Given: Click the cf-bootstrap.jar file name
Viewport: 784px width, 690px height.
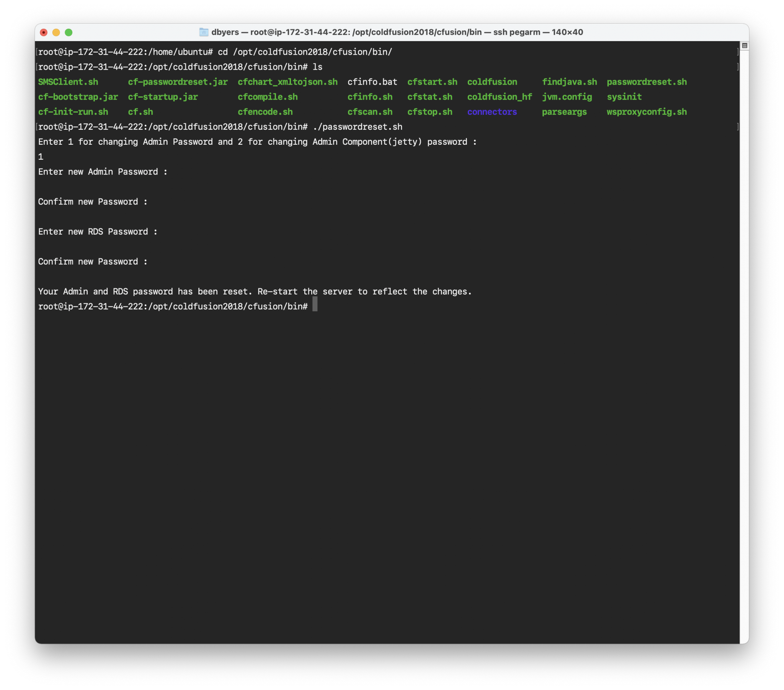Looking at the screenshot, I should point(78,97).
